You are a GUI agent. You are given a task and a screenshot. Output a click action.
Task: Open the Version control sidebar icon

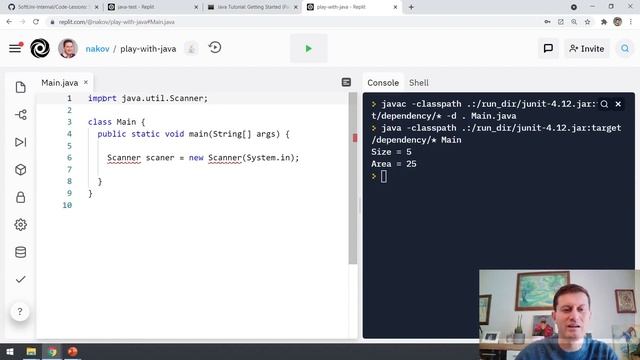tap(20, 115)
